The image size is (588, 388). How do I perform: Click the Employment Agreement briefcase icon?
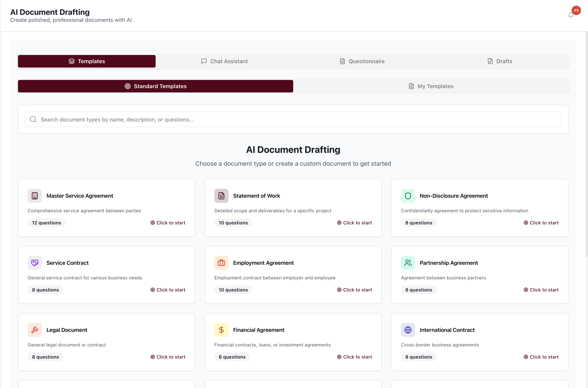(x=221, y=263)
